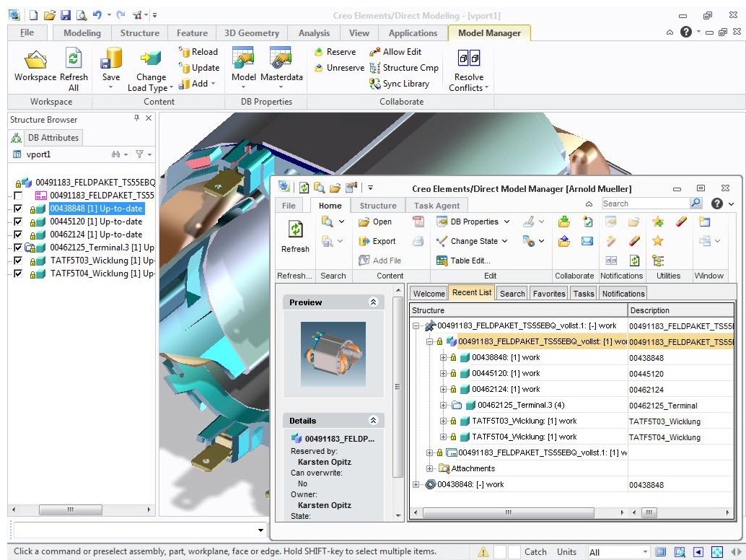This screenshot has width=746, height=560.
Task: Click the Description column header
Action: tap(681, 310)
